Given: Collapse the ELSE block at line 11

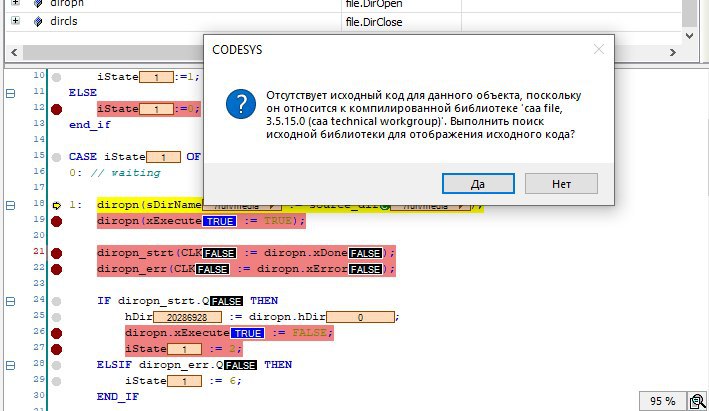Looking at the screenshot, I should [x=10, y=93].
